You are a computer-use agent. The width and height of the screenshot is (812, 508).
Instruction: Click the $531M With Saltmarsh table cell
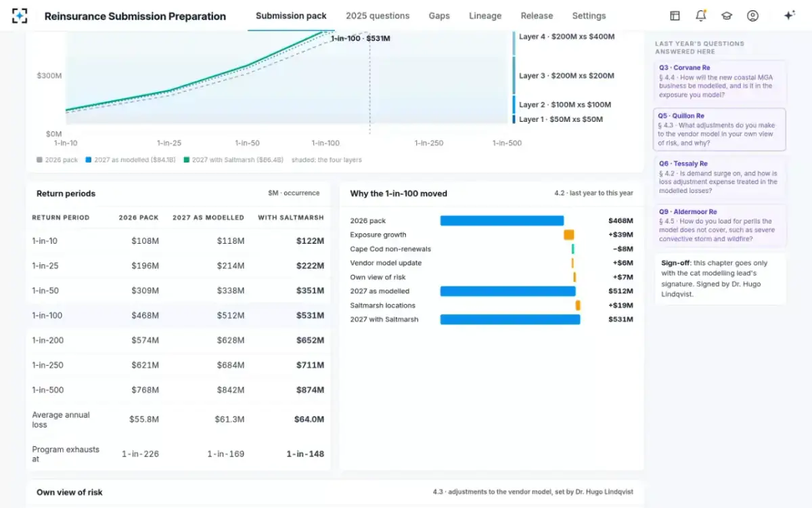tap(310, 315)
